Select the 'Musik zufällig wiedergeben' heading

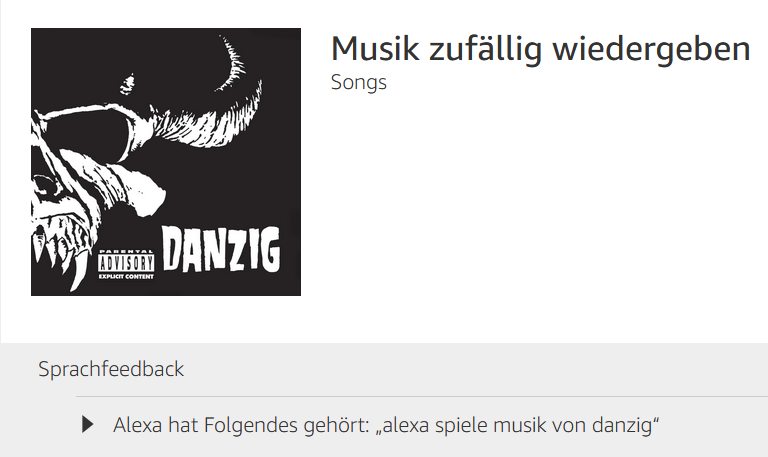541,49
